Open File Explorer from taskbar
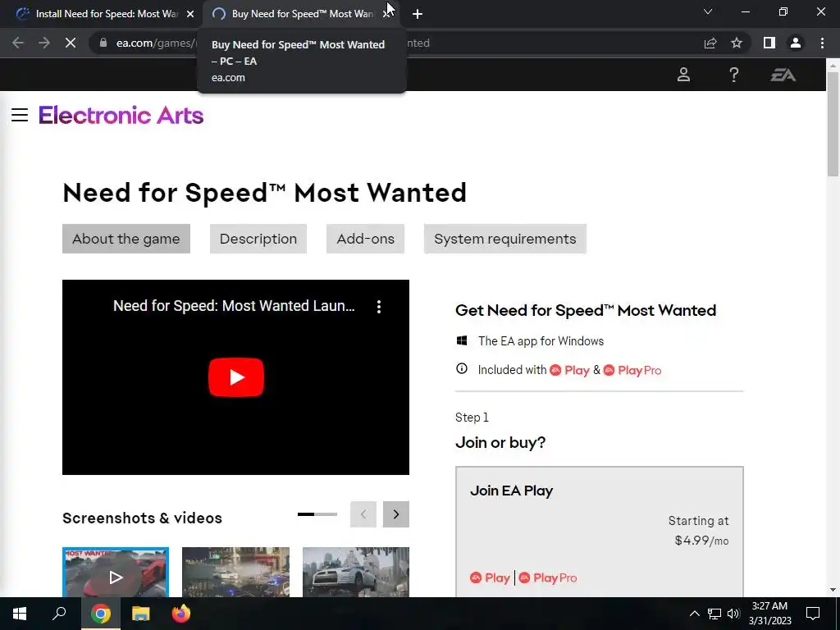The image size is (840, 630). pos(141,614)
